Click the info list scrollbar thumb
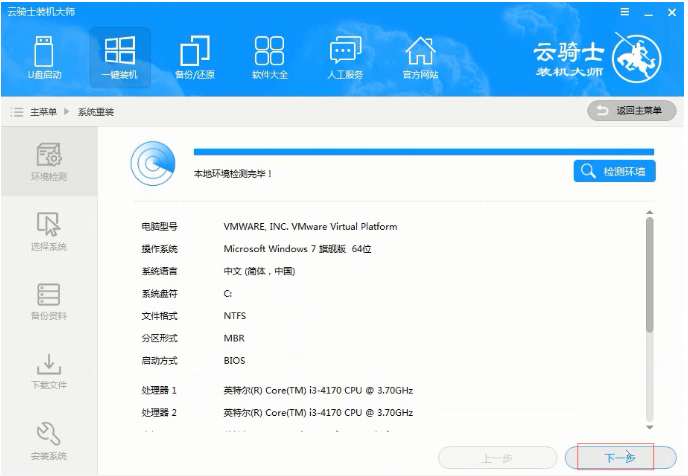The height and width of the screenshot is (476, 688). [x=650, y=275]
